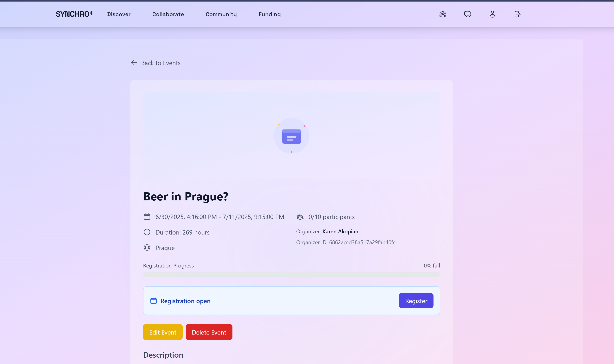Open the chat messages icon
614x364 pixels.
pyautogui.click(x=468, y=14)
